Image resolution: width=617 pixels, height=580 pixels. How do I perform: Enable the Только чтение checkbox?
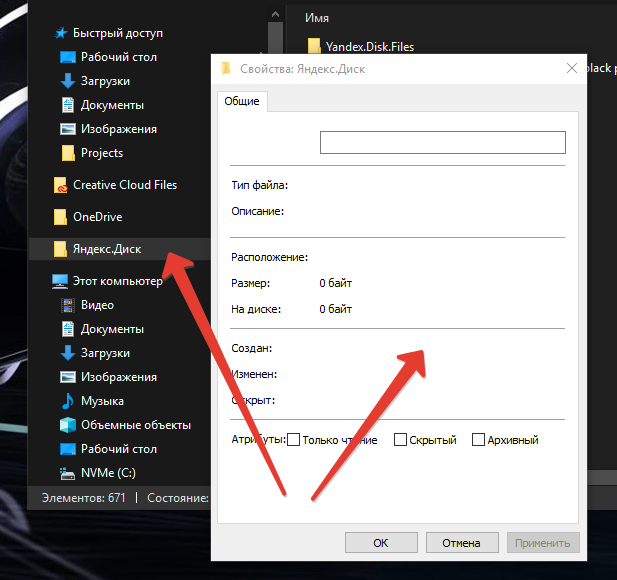[x=294, y=440]
